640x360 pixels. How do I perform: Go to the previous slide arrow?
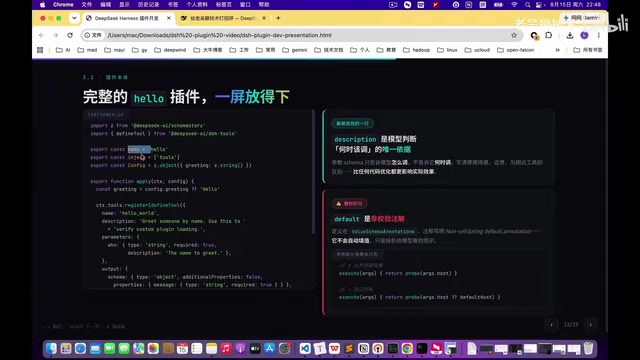point(551,325)
